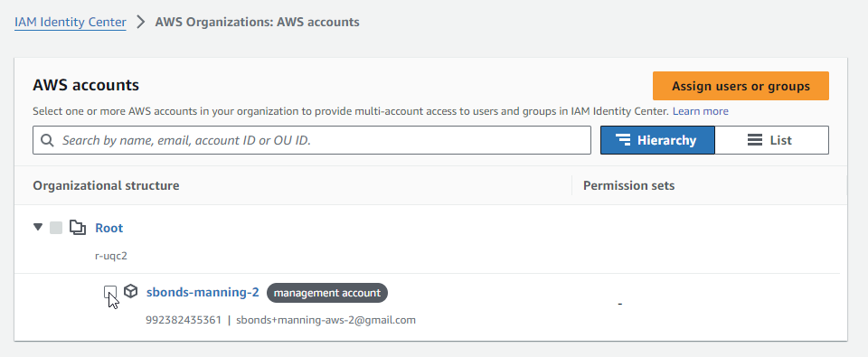Click account ID 992382435361
Viewport: 868px width, 357px height.
pyautogui.click(x=184, y=320)
